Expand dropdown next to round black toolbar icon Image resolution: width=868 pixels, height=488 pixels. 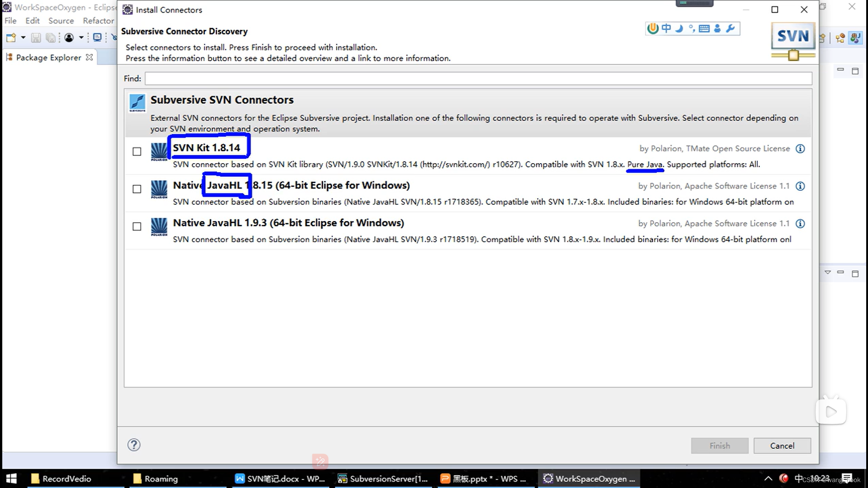81,38
